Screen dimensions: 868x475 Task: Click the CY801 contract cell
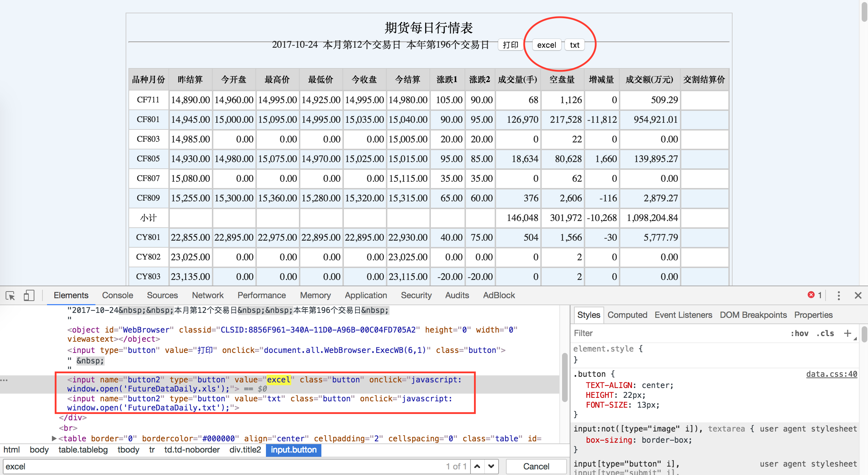148,237
